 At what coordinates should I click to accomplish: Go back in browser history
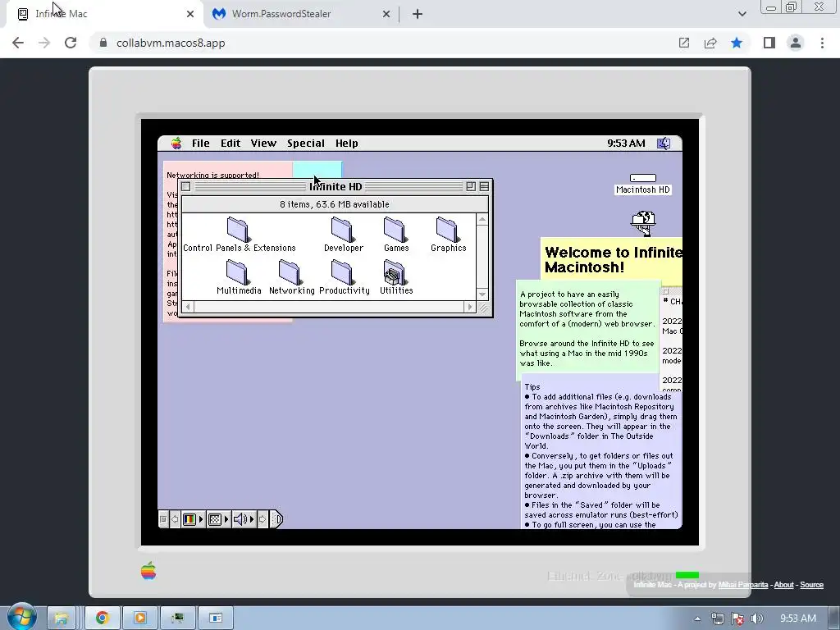pos(18,43)
